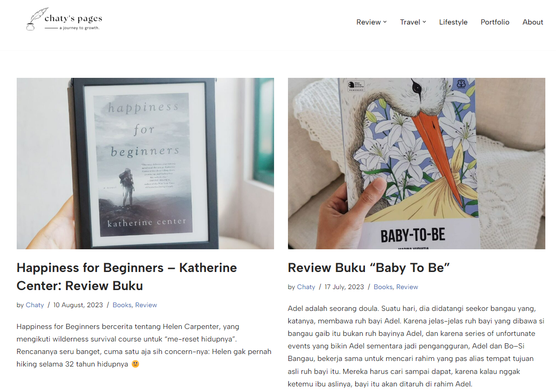Image resolution: width=556 pixels, height=392 pixels.
Task: Select Books category under Happiness for Beginners
Action: 122,305
